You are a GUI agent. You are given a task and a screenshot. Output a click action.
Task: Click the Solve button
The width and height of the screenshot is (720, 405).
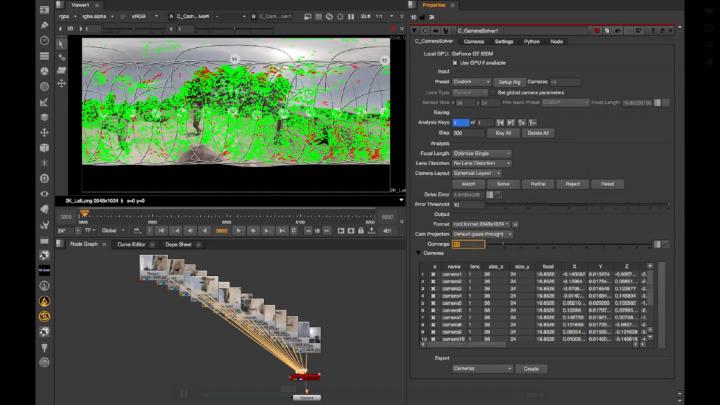[x=503, y=184]
